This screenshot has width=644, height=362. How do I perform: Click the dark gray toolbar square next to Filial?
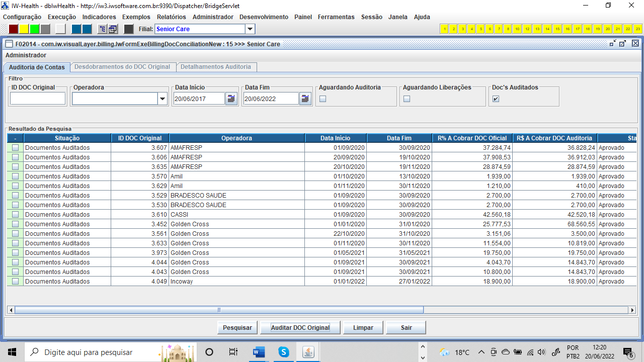[x=129, y=29]
